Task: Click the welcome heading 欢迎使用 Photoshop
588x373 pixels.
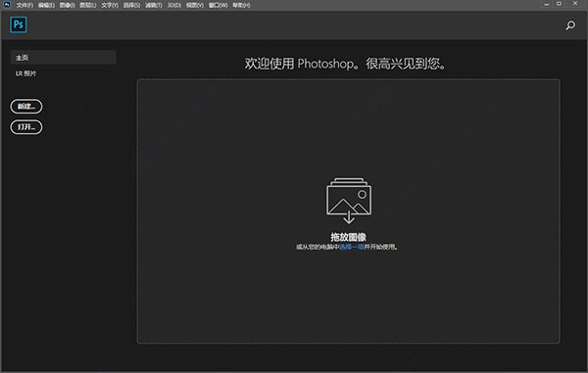Action: pos(345,64)
